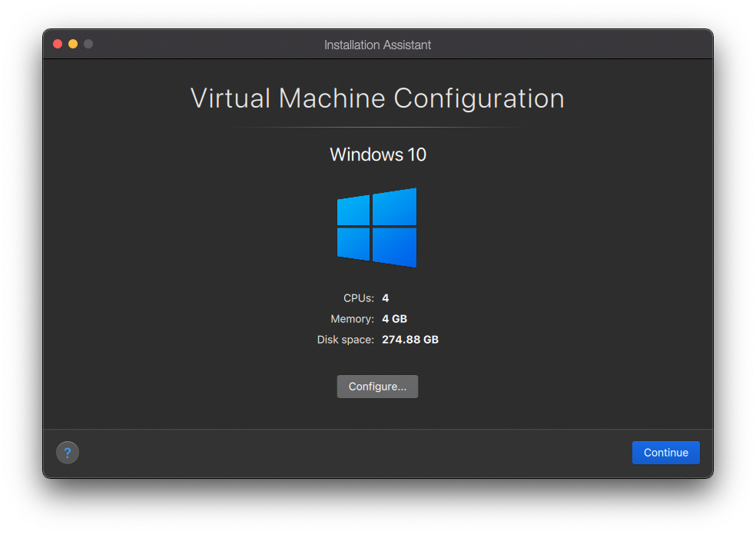
Task: Select the Windows 10 heading label
Action: point(377,154)
